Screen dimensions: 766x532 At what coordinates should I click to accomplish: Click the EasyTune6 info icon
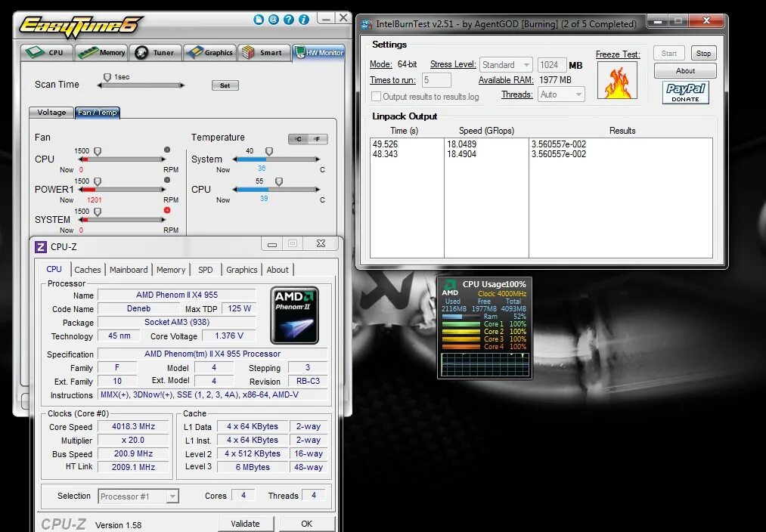tap(304, 20)
